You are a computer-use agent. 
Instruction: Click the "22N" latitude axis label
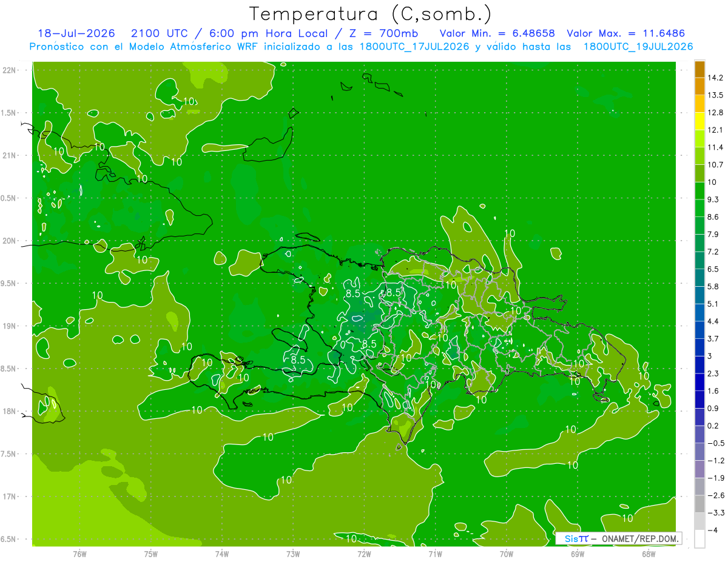click(10, 70)
